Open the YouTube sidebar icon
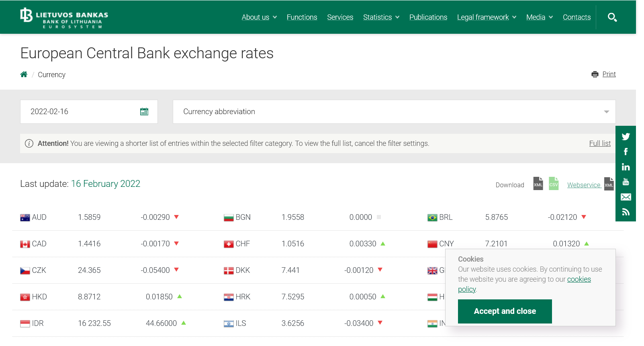The height and width of the screenshot is (346, 644). tap(626, 182)
